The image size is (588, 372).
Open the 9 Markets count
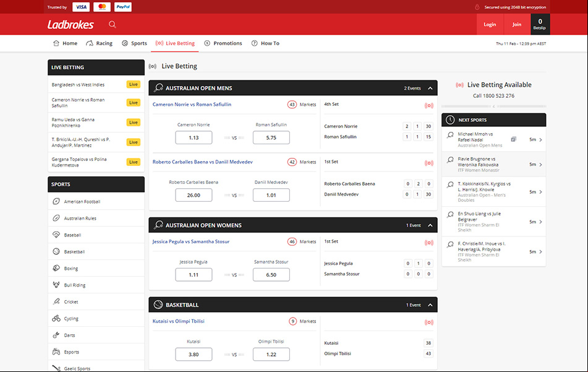pos(293,321)
